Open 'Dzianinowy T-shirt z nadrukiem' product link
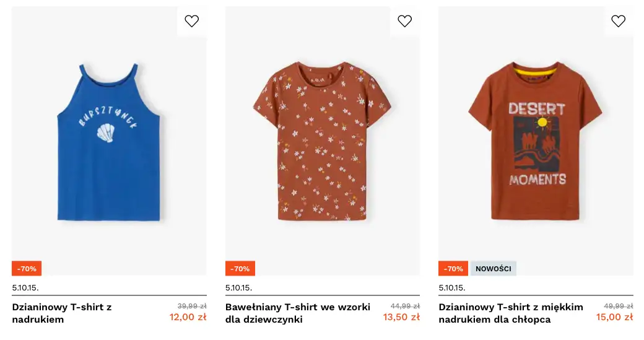The image size is (644, 340). coord(62,313)
